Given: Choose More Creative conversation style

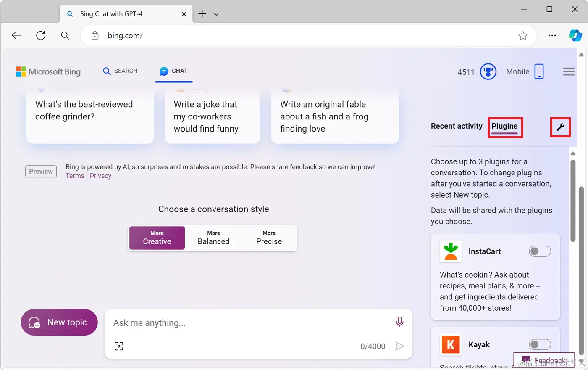Looking at the screenshot, I should point(157,238).
